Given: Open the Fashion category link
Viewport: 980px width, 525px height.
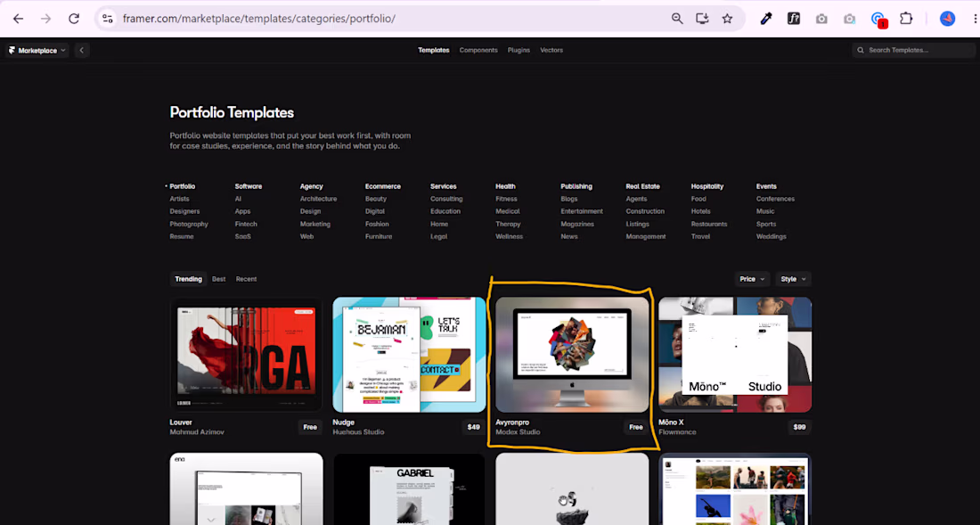Looking at the screenshot, I should pos(377,224).
